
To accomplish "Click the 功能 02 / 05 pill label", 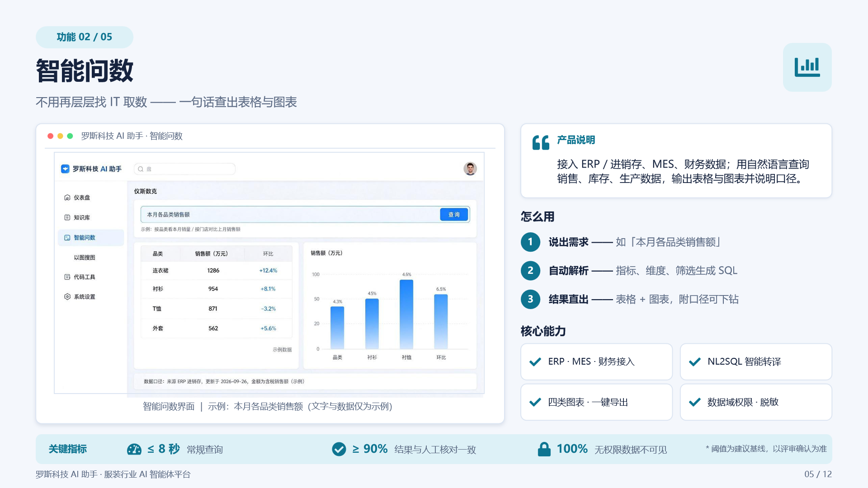I will pos(85,37).
